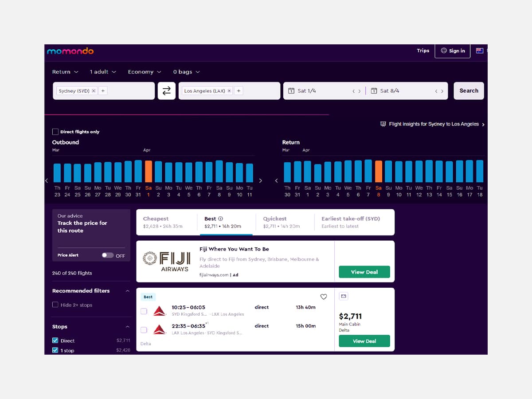Click the $2,711 price on Delta card
532x399 pixels.
click(x=350, y=316)
